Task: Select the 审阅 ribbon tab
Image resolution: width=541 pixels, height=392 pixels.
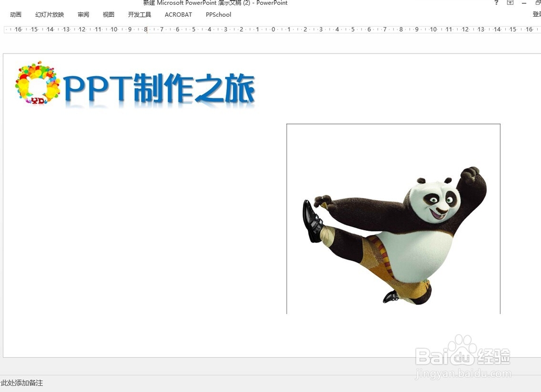Action: point(83,15)
